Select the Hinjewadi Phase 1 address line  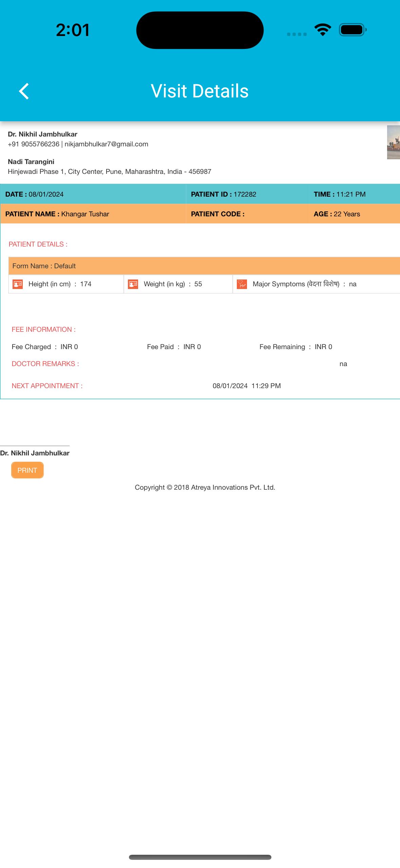coord(110,171)
